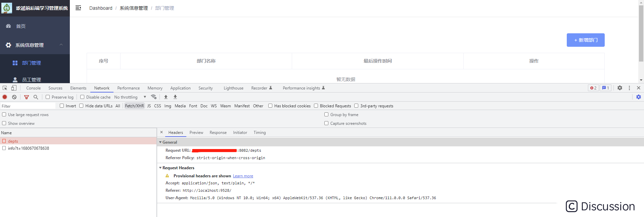Toggle the network filter funnel icon
The image size is (644, 217).
27,97
